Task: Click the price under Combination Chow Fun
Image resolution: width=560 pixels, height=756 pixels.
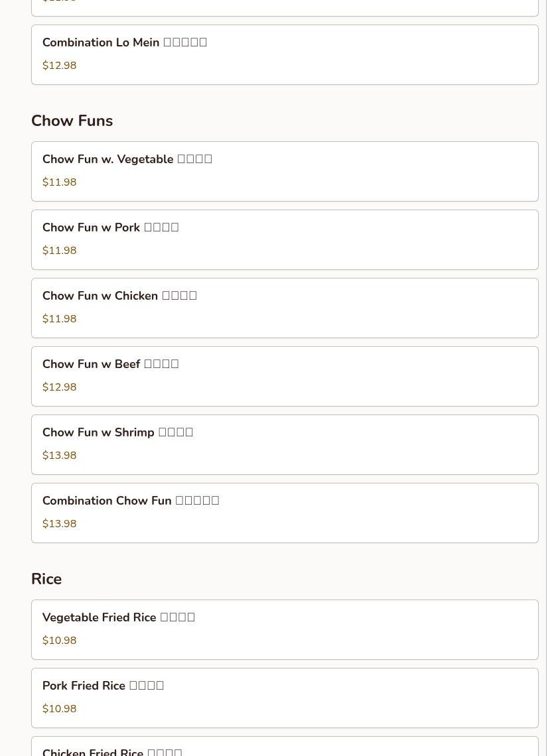Action: pos(60,524)
